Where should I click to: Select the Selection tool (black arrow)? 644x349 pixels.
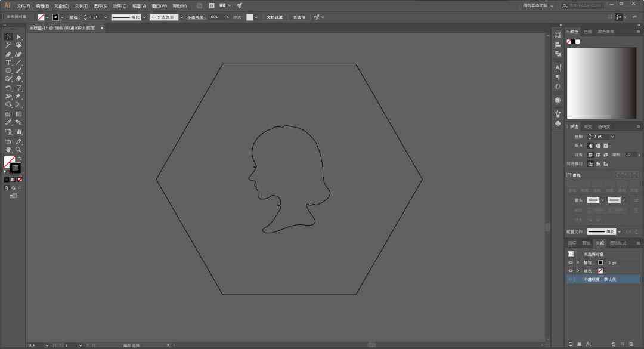point(8,37)
